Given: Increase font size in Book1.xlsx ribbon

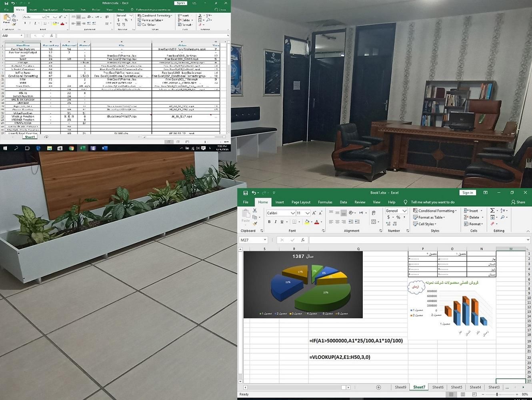Looking at the screenshot, I should coord(314,213).
